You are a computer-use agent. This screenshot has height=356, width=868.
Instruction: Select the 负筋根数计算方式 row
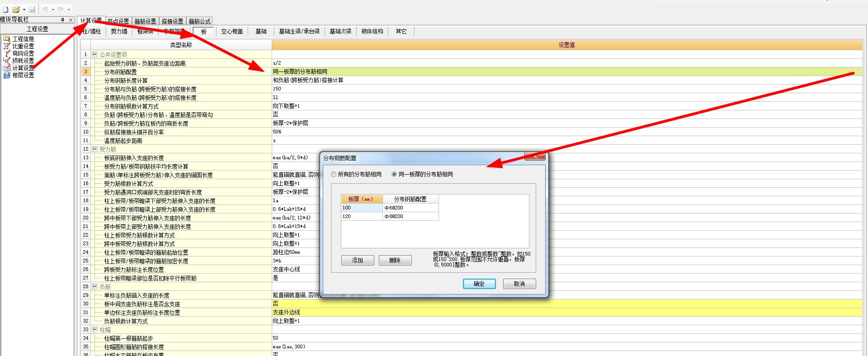[472, 321]
